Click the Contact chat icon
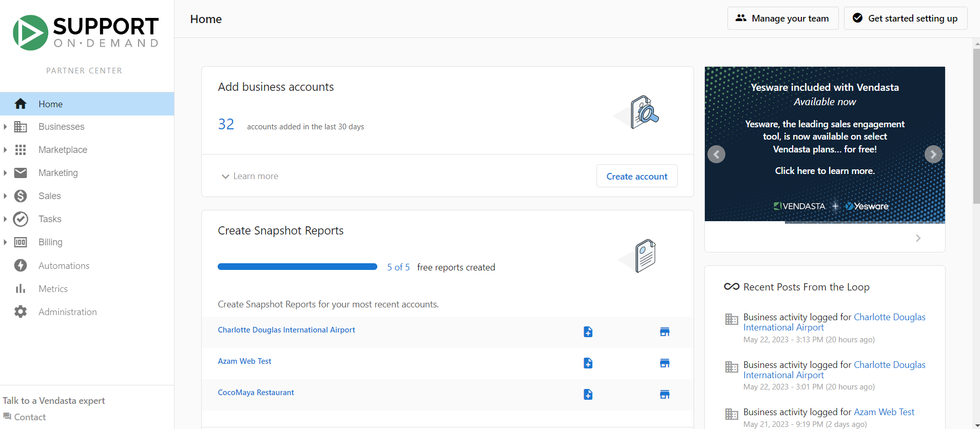Screen dimensions: 980x429 tap(7, 416)
